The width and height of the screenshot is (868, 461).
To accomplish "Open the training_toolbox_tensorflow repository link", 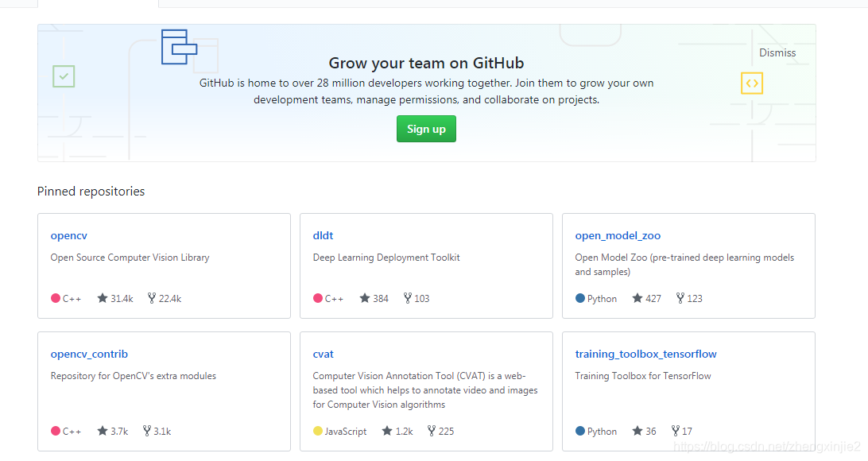I will (645, 354).
